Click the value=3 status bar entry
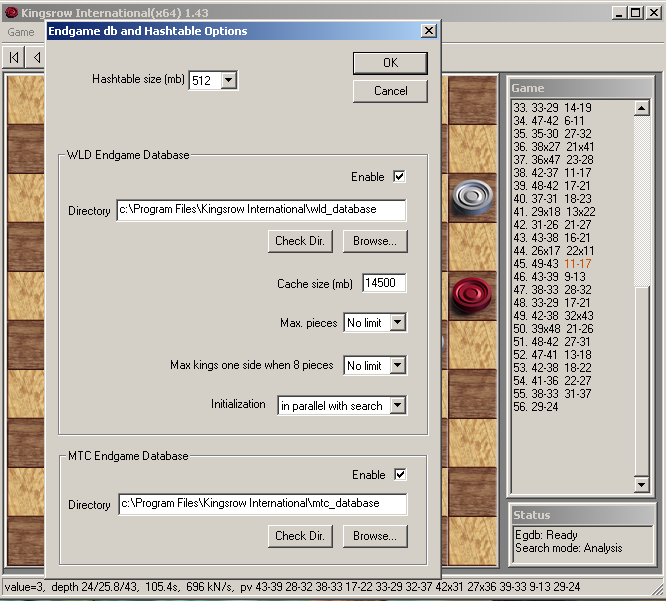Screen dimensions: 666x601 [25, 587]
